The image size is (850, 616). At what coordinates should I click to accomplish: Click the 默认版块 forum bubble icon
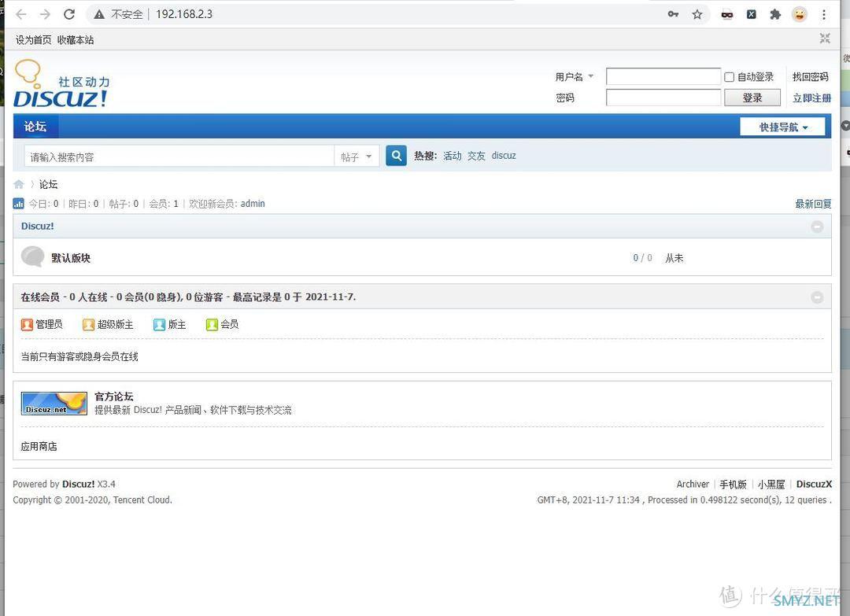tap(32, 256)
